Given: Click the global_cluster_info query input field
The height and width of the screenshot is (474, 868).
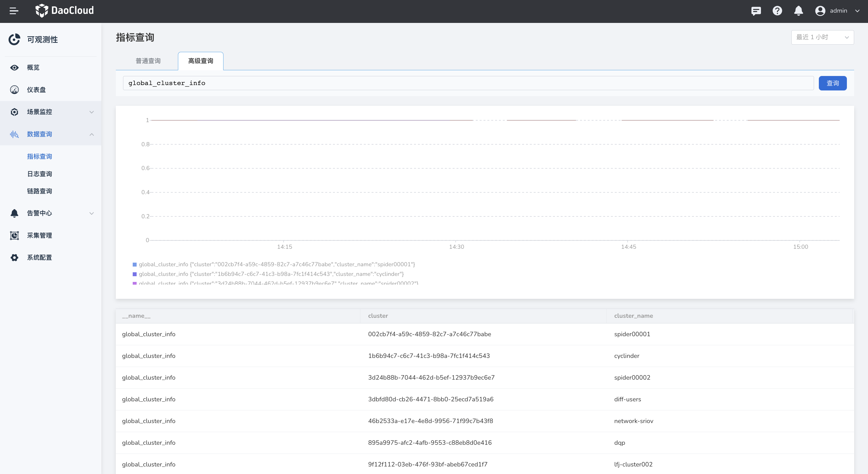Looking at the screenshot, I should (x=468, y=83).
